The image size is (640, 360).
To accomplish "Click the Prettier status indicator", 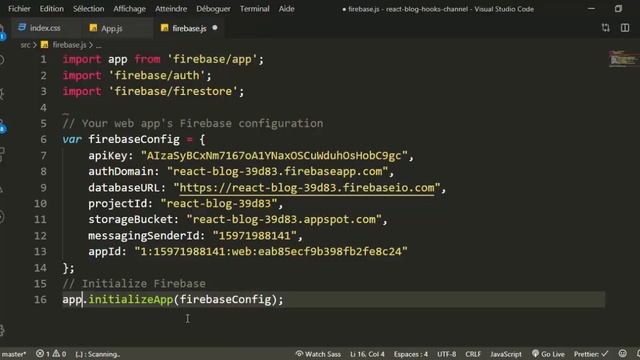I will click(x=591, y=354).
